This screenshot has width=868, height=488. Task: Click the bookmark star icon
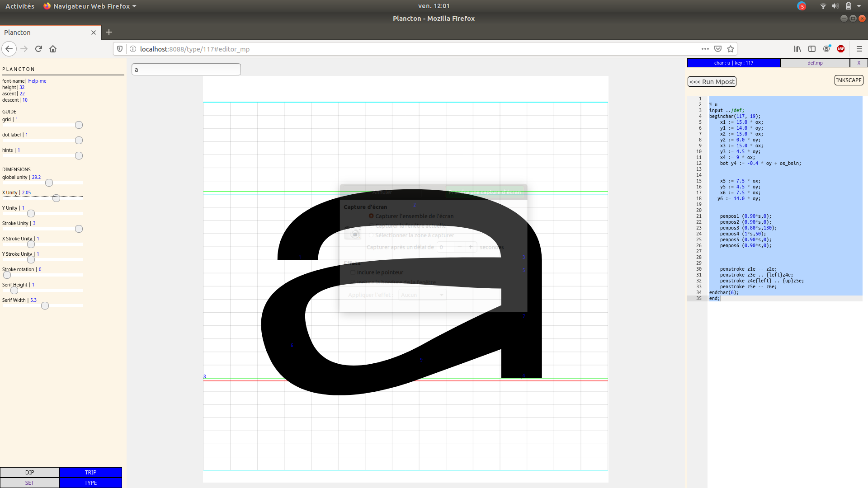731,49
